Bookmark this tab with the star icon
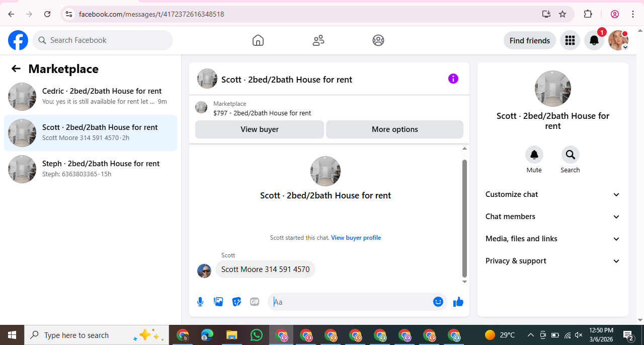Screen dimensions: 644x345 (562, 14)
